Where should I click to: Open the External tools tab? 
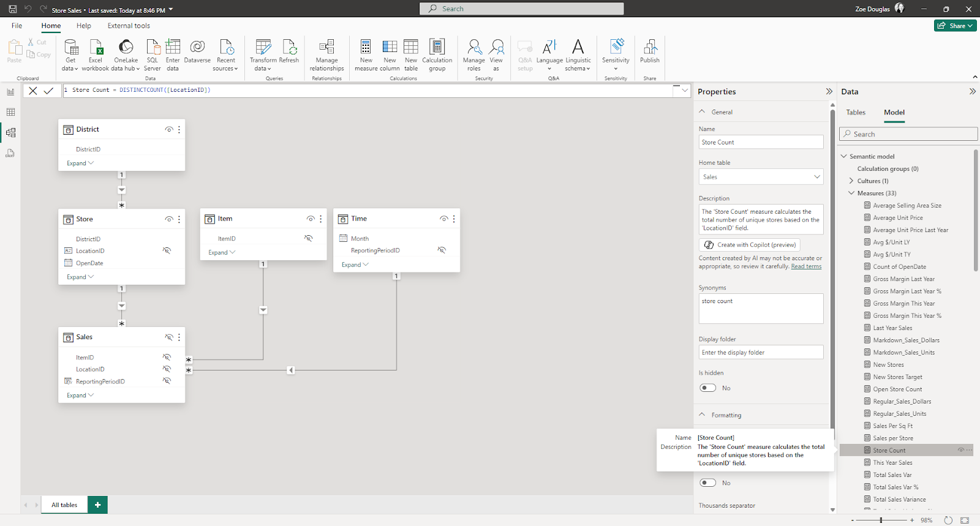pyautogui.click(x=129, y=26)
